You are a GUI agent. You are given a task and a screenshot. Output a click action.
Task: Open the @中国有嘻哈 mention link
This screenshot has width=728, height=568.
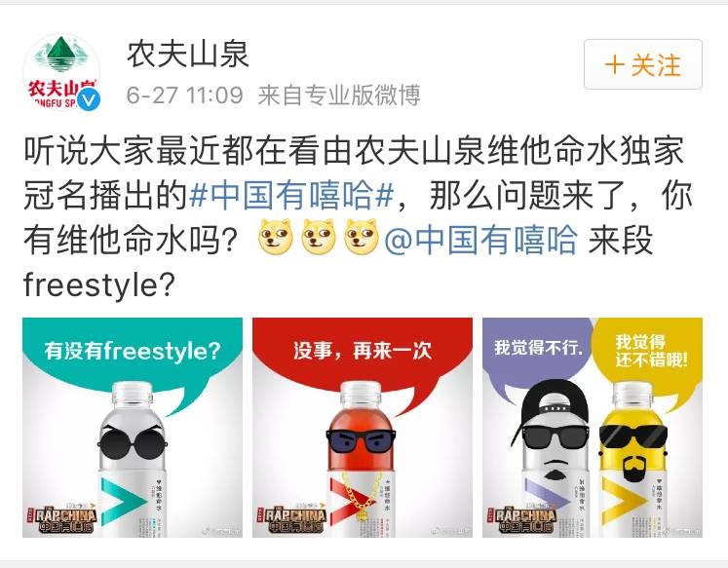click(x=481, y=240)
